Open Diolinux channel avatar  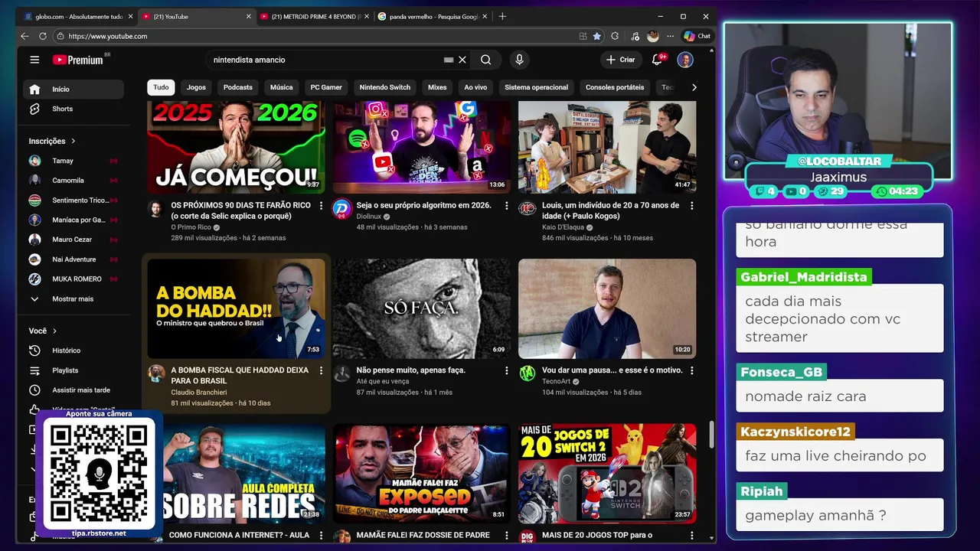pos(341,209)
